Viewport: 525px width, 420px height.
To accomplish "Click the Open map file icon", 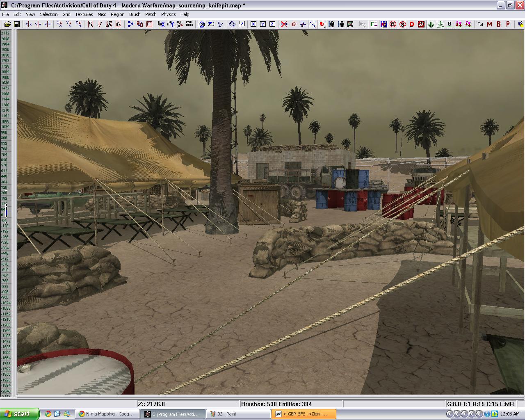I will pyautogui.click(x=7, y=24).
